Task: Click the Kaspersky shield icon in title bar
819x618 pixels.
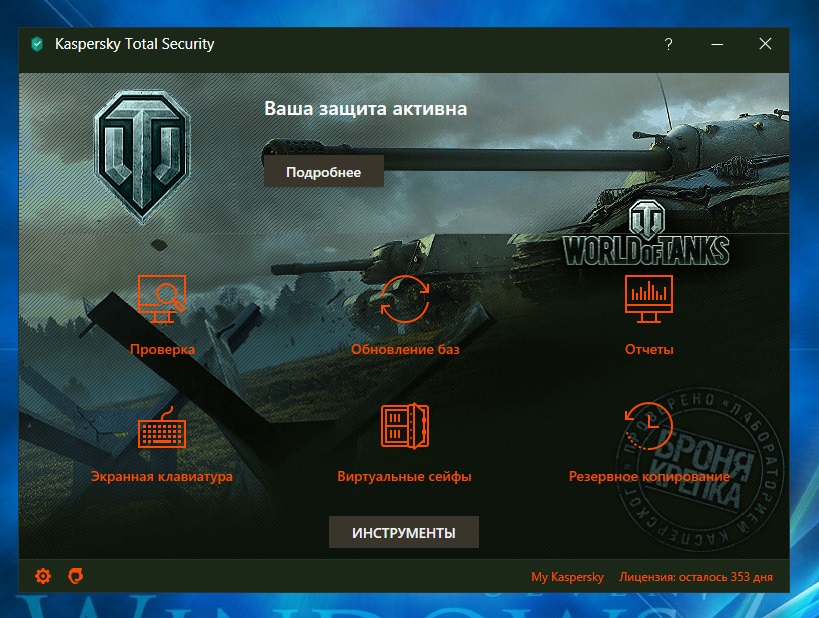Action: tap(37, 44)
